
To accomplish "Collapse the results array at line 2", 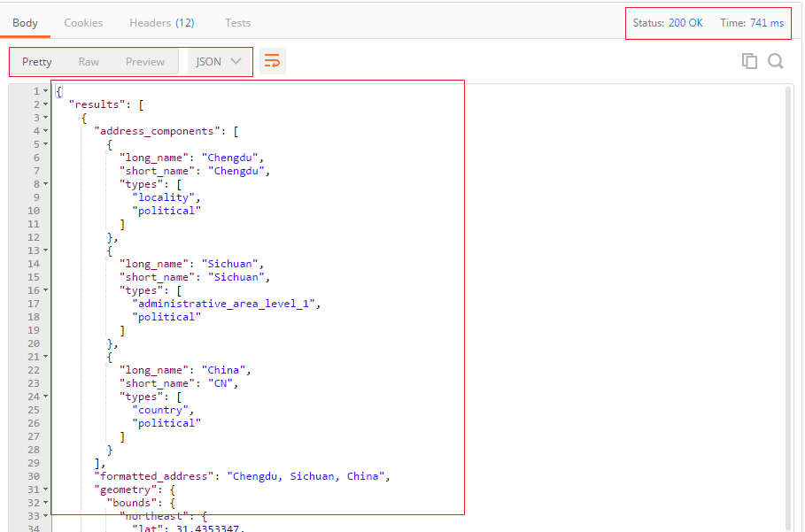I will point(46,104).
